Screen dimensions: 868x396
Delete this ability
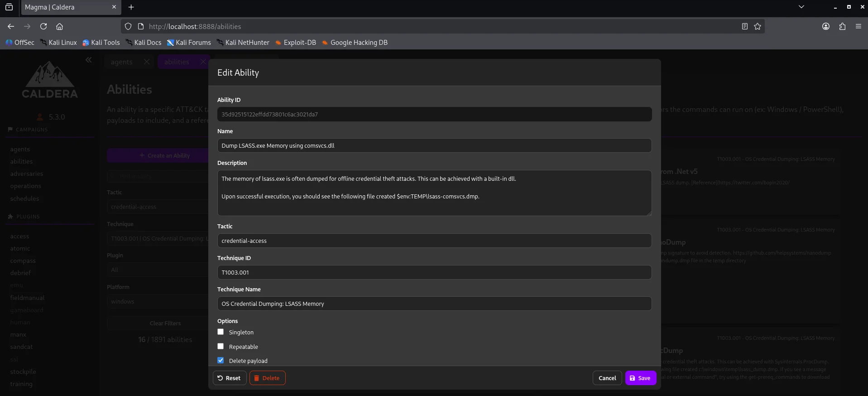point(267,378)
